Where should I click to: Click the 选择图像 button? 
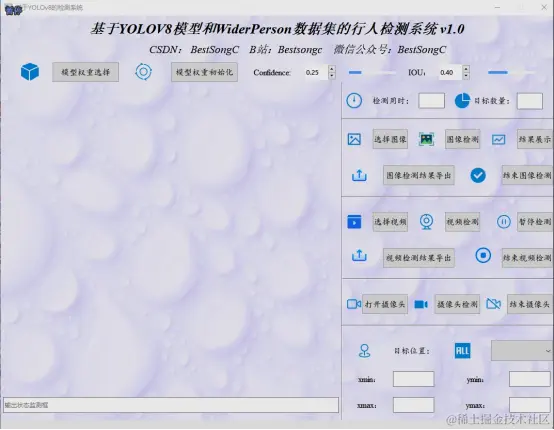tap(390, 139)
